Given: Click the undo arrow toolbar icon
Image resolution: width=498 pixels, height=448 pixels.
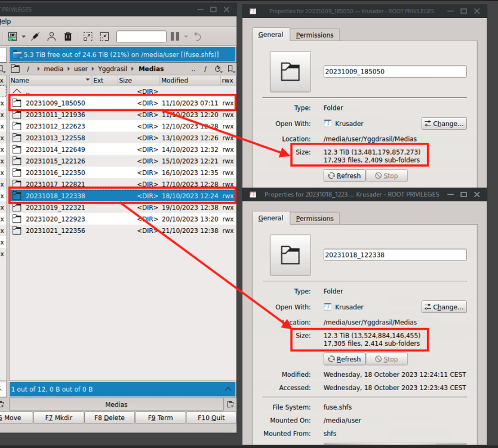Looking at the screenshot, I should click(x=198, y=36).
